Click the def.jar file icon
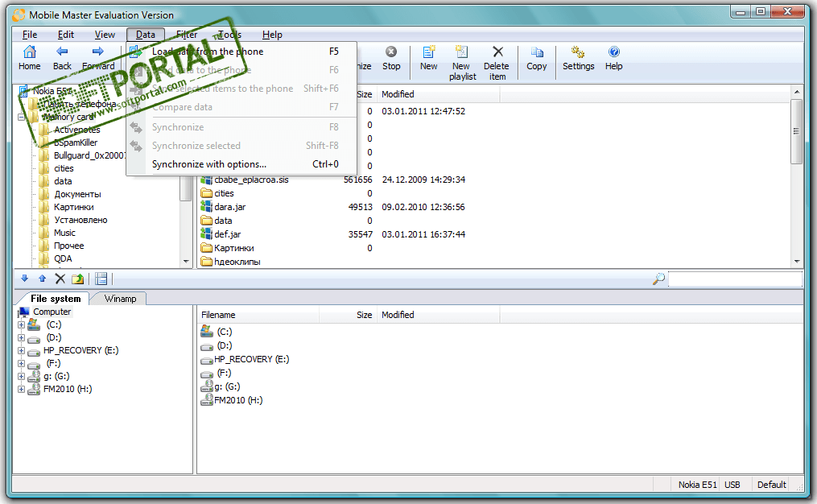Viewport: 817px width, 504px height. (x=206, y=234)
